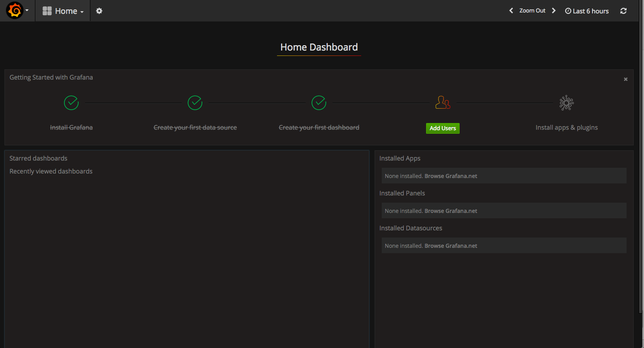Refresh the dashboard with refresh icon
The width and height of the screenshot is (644, 348).
point(623,11)
